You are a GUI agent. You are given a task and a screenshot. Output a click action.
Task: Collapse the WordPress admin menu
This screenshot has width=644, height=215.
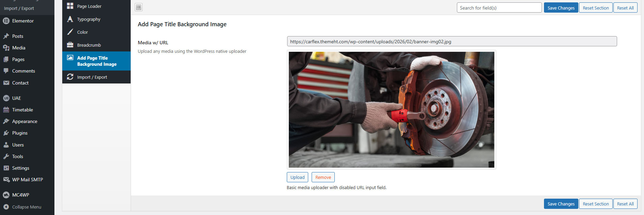coord(27,207)
